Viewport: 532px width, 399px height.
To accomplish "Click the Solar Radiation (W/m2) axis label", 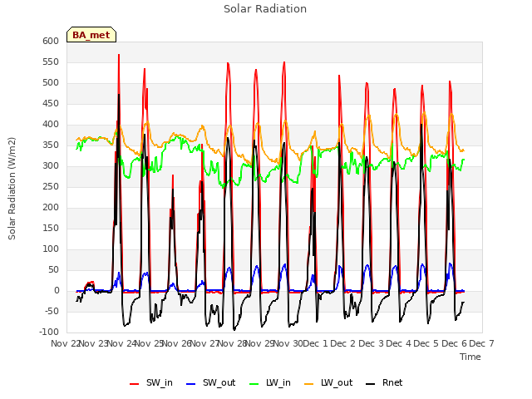I will (x=12, y=189).
